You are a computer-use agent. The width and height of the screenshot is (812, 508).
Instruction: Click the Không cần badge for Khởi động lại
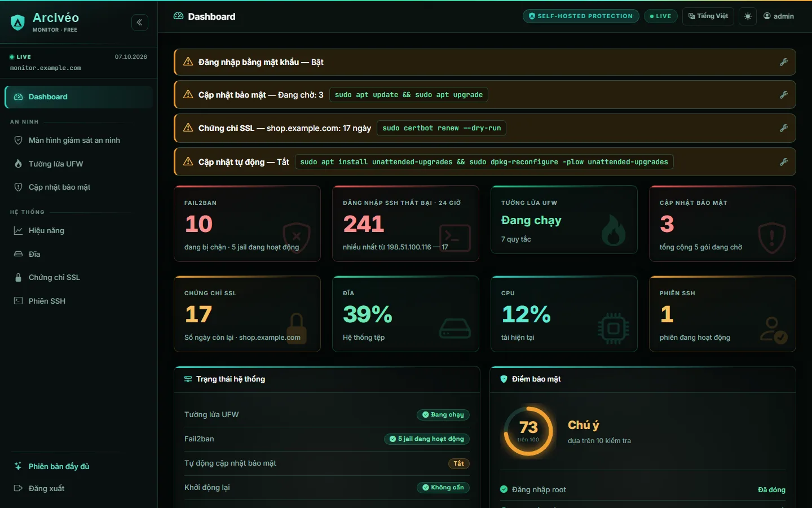point(443,488)
